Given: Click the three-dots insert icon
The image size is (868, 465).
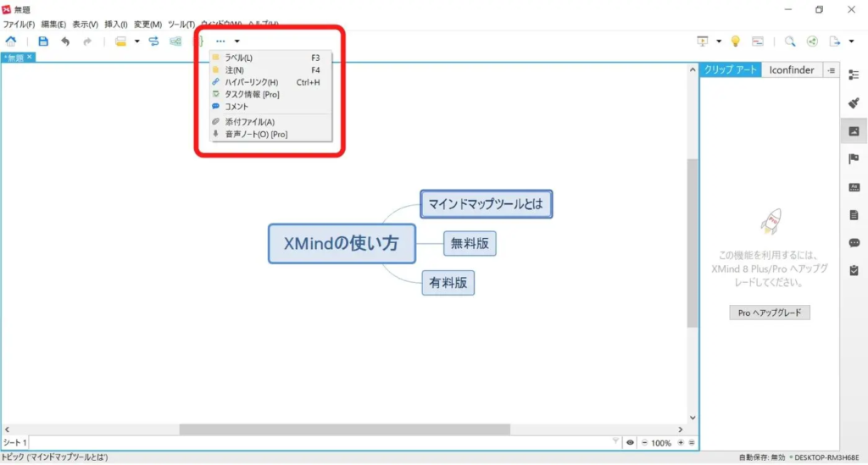Looking at the screenshot, I should [220, 41].
